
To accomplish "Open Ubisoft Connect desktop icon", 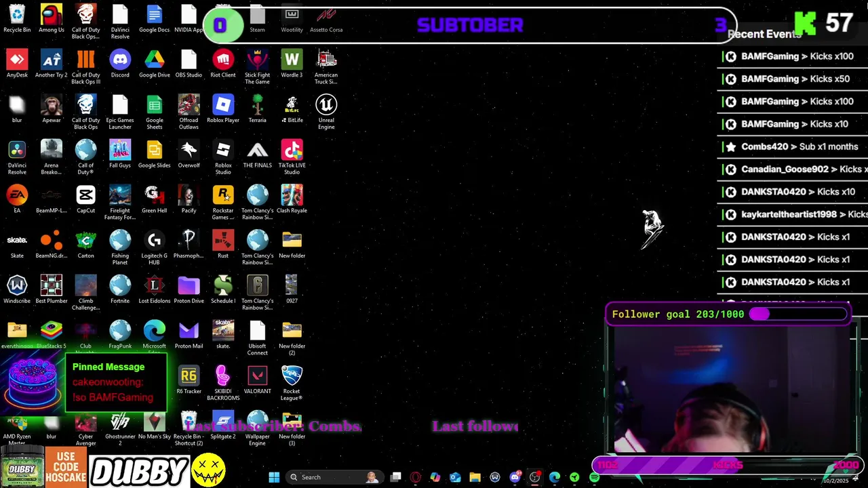I will tap(257, 338).
